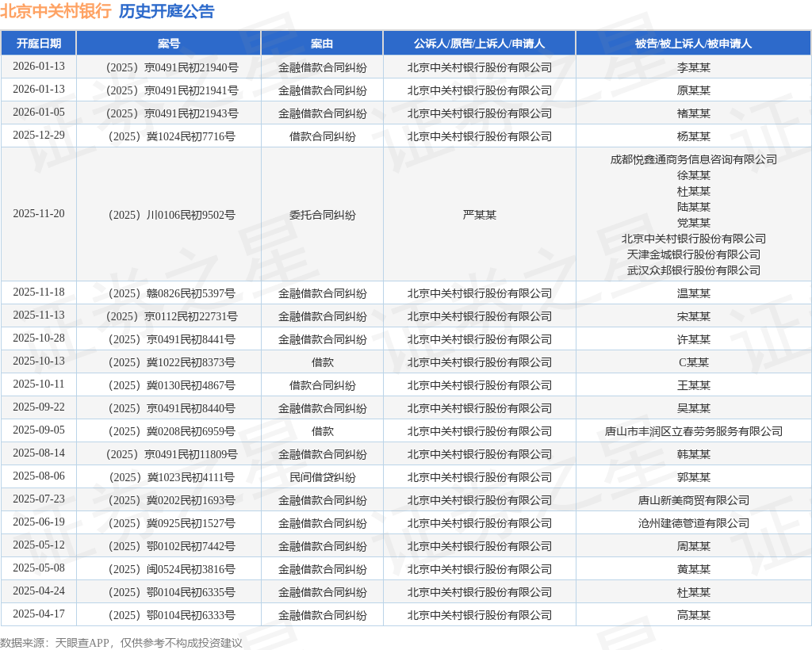
Task: Click the date 2025-04-17
Action: pyautogui.click(x=39, y=614)
